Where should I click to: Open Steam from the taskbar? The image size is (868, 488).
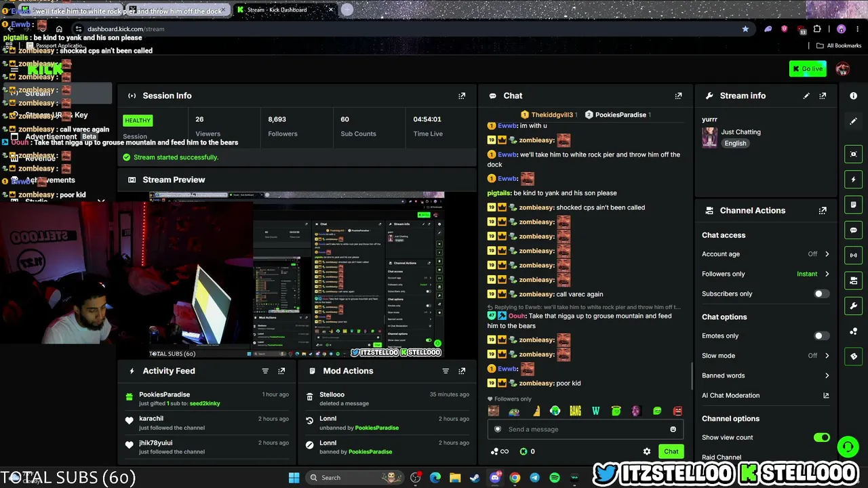coord(475,478)
